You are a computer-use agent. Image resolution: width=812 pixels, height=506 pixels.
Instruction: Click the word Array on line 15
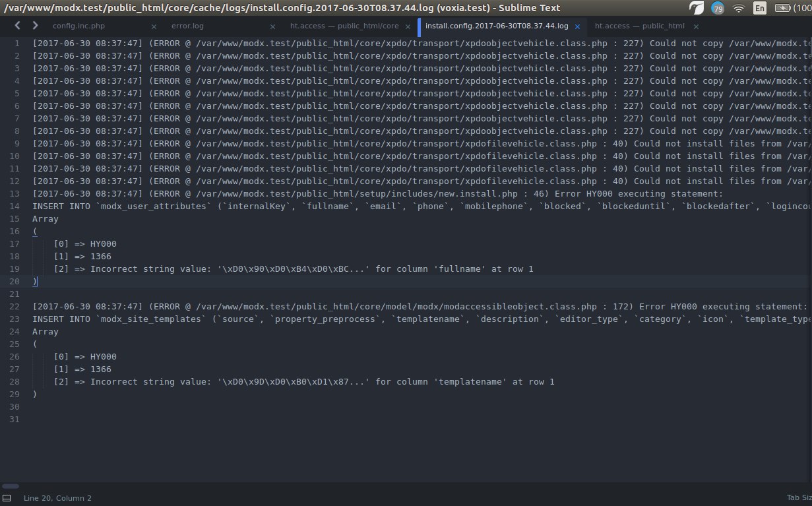46,219
